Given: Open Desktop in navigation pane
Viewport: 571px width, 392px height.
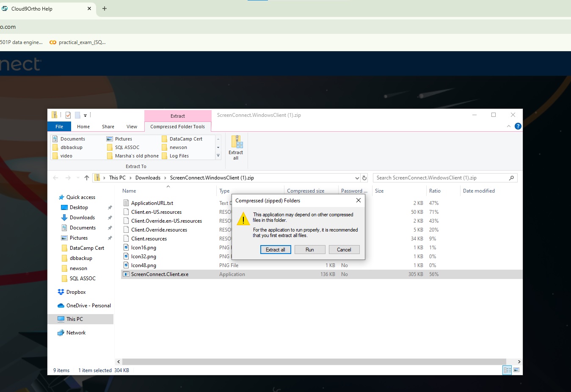Looking at the screenshot, I should tap(79, 207).
